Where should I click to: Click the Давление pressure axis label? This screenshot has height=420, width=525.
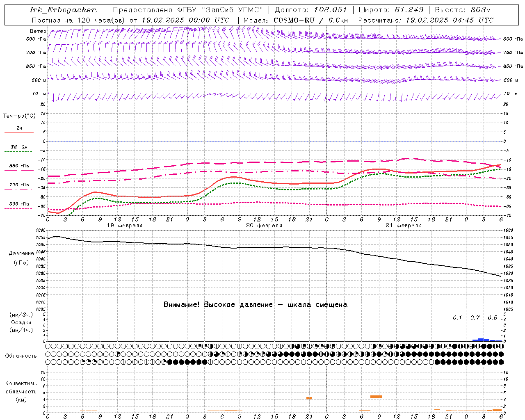(21, 253)
